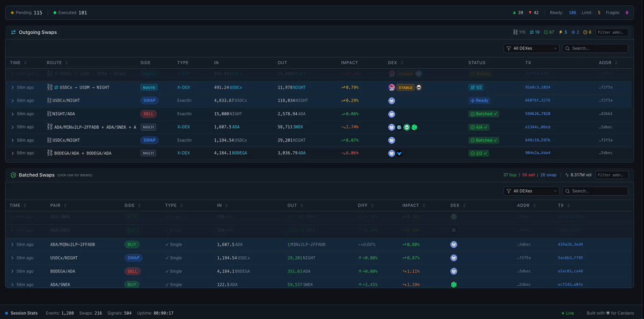Click Ready: 106 counter
Image resolution: width=644 pixels, height=319 pixels.
tap(564, 12)
